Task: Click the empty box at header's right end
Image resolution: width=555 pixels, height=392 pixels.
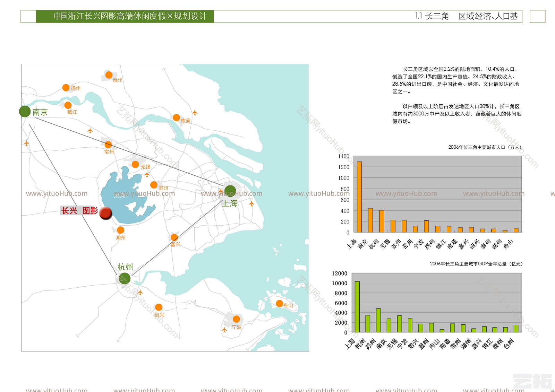Action: pos(538,16)
